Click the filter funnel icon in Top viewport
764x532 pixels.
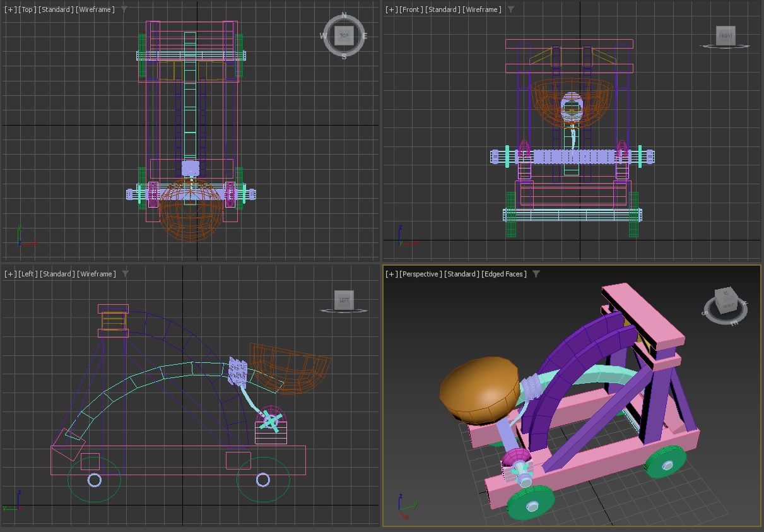124,9
